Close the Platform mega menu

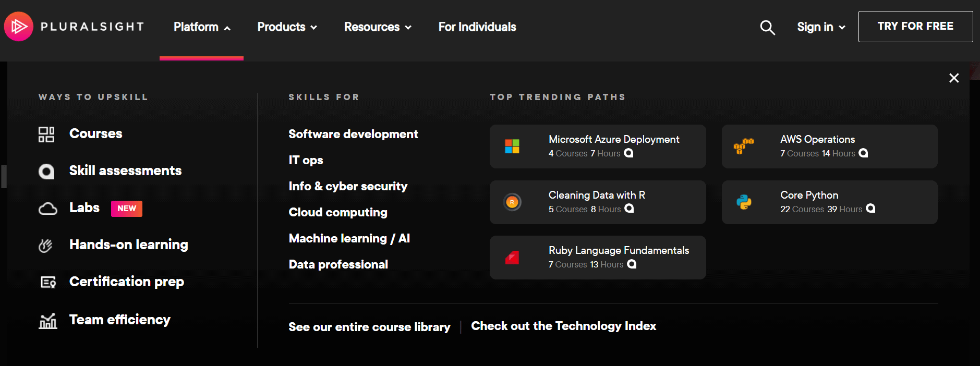[x=954, y=78]
